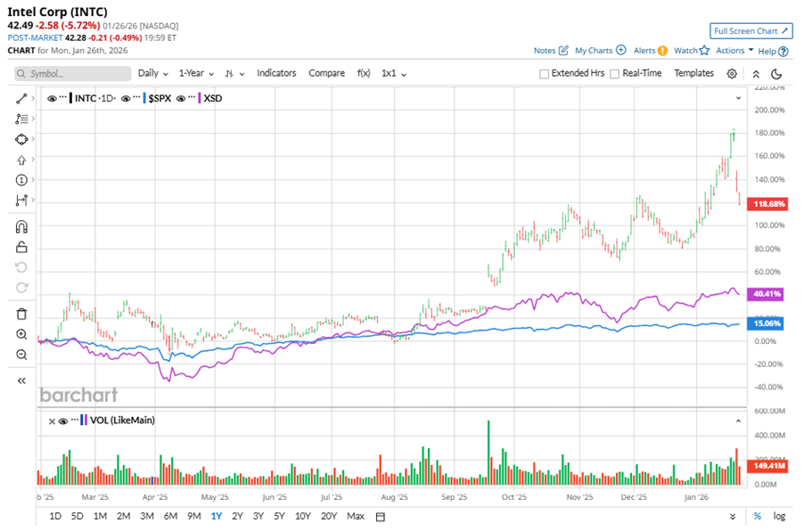
Task: Toggle the magnet snap mode
Action: (x=21, y=226)
